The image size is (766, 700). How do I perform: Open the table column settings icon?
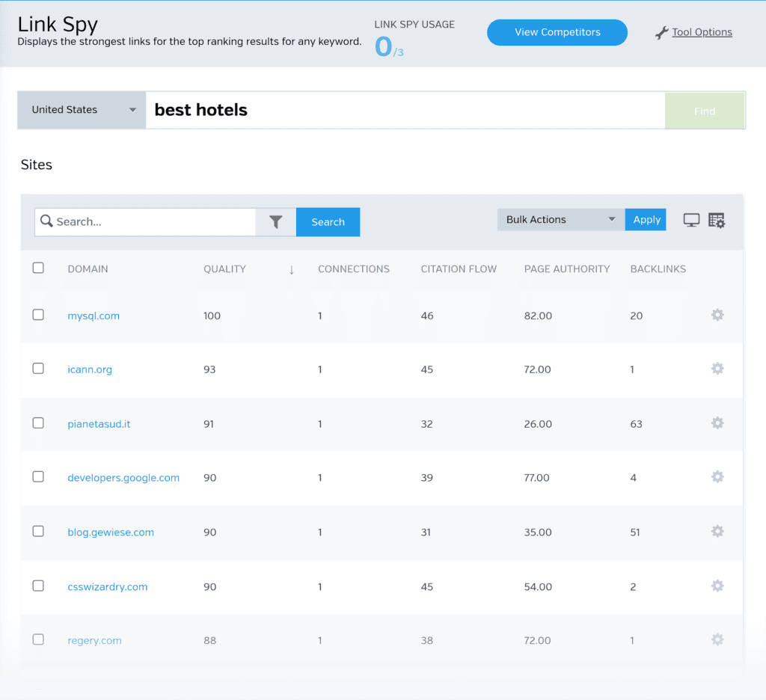[x=717, y=220]
